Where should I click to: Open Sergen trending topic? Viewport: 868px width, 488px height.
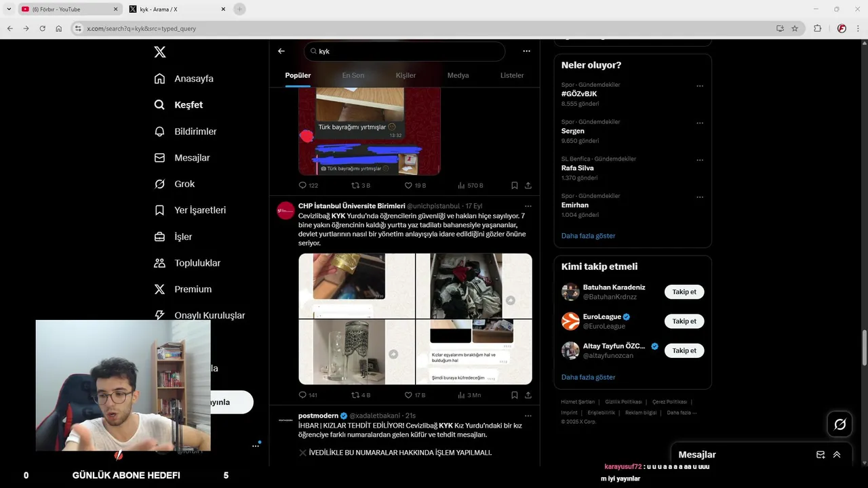coord(573,131)
